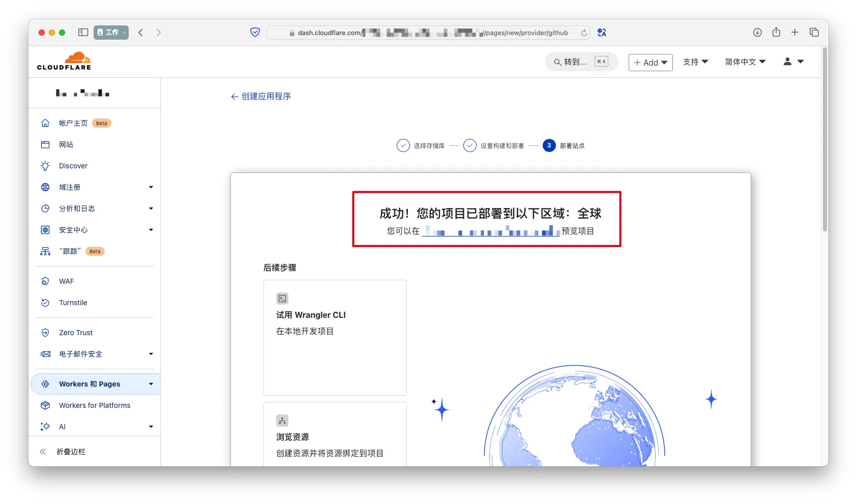Click the 网站 window icon
The image size is (857, 504).
tap(45, 144)
